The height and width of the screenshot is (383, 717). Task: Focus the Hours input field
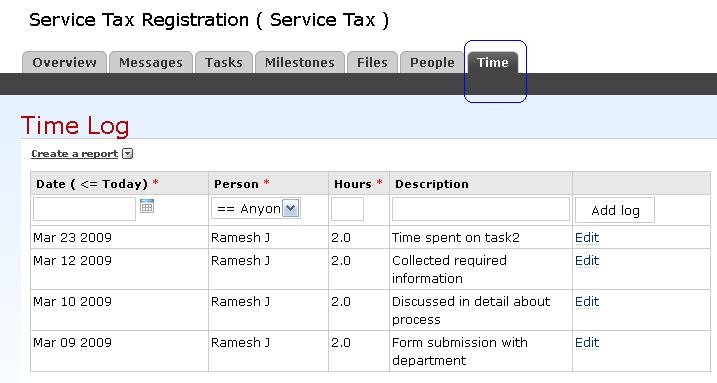pos(348,209)
